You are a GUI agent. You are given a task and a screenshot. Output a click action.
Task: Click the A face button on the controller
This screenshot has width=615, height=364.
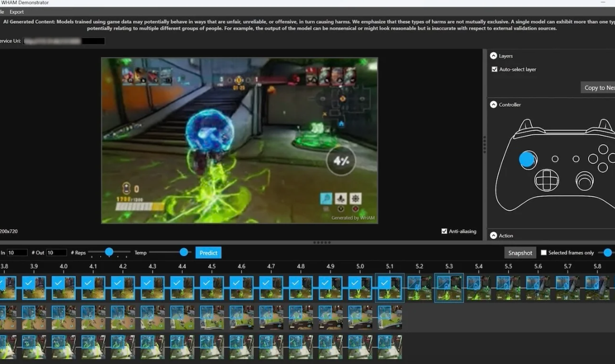(x=603, y=168)
